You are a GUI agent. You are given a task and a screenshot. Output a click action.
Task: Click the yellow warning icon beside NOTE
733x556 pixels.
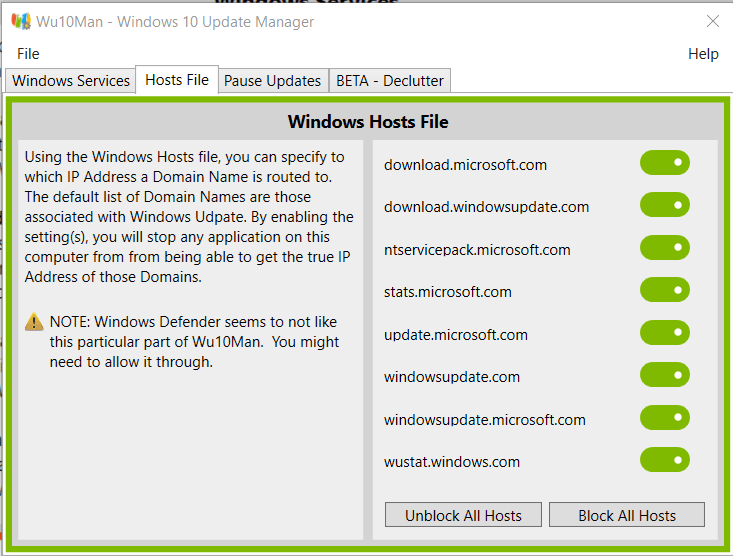34,322
